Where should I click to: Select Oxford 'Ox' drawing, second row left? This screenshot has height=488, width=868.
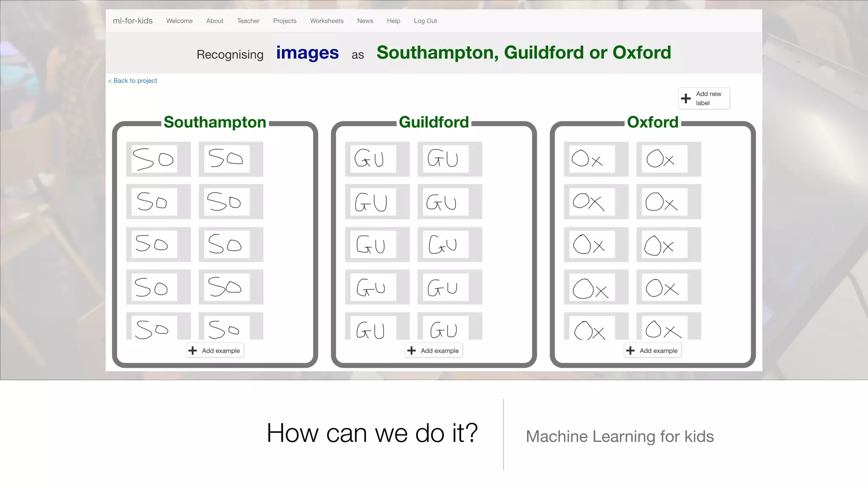click(596, 202)
